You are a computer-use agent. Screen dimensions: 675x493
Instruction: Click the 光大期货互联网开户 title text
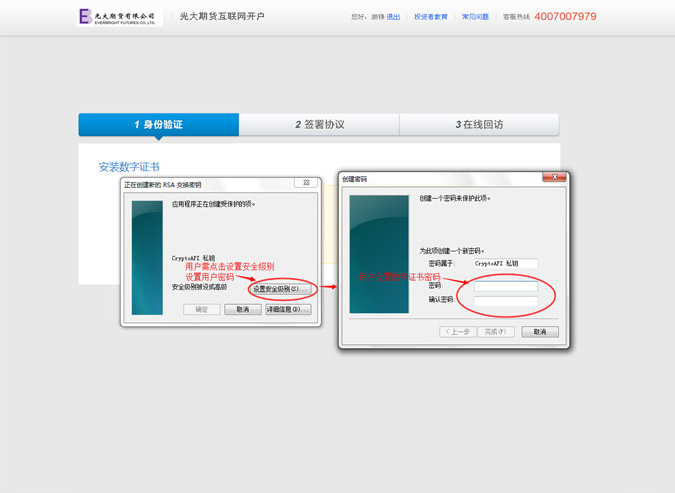pos(222,16)
